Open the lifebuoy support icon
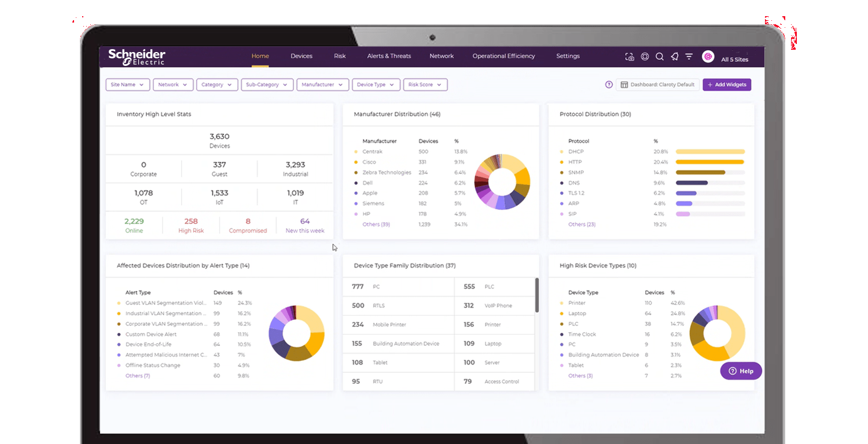This screenshot has width=868, height=444. [645, 57]
